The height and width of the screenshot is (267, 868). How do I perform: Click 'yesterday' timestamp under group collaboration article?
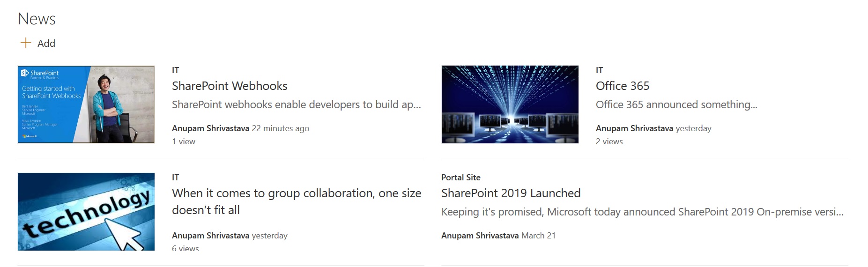(269, 235)
